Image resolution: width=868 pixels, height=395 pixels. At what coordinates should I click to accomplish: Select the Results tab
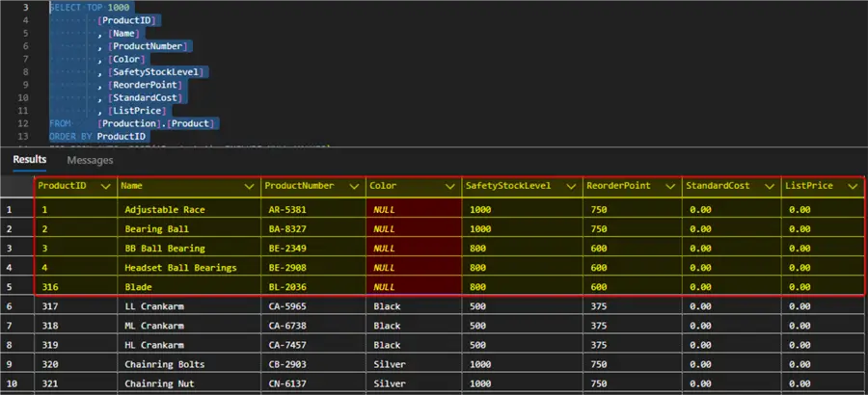pyautogui.click(x=29, y=160)
